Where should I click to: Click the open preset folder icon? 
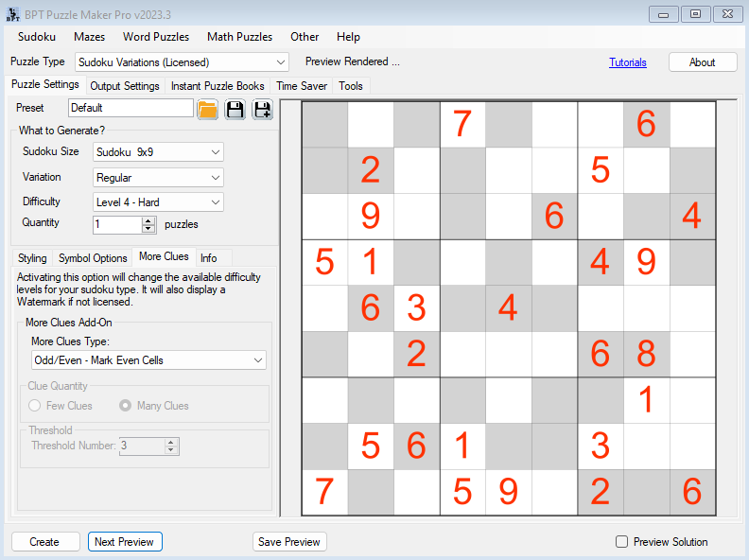pos(208,109)
